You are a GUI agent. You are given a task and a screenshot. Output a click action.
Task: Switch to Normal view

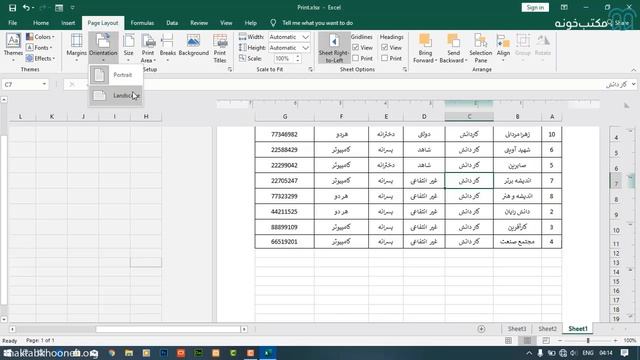pyautogui.click(x=508, y=340)
